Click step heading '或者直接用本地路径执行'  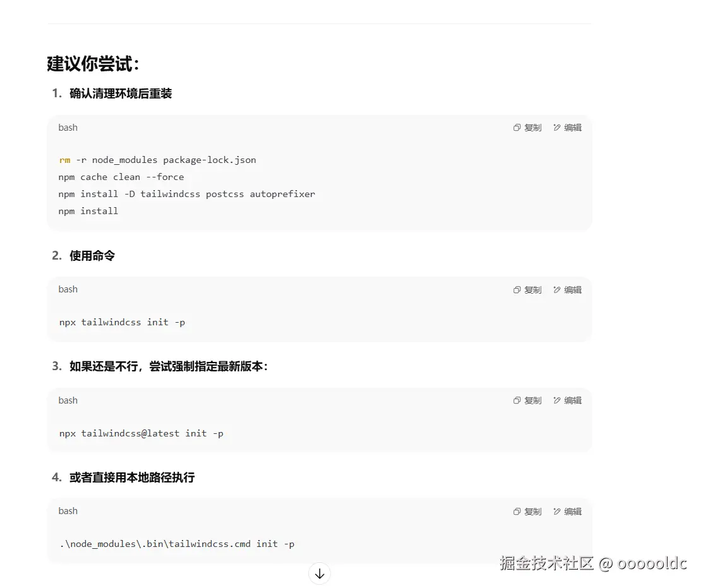pos(132,477)
